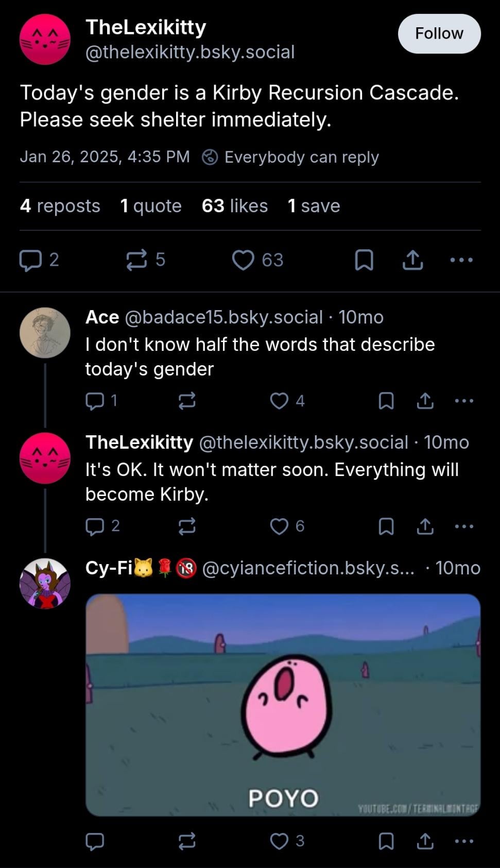Open @badace15.bsky.social profile link
The image size is (500, 868).
tap(223, 317)
